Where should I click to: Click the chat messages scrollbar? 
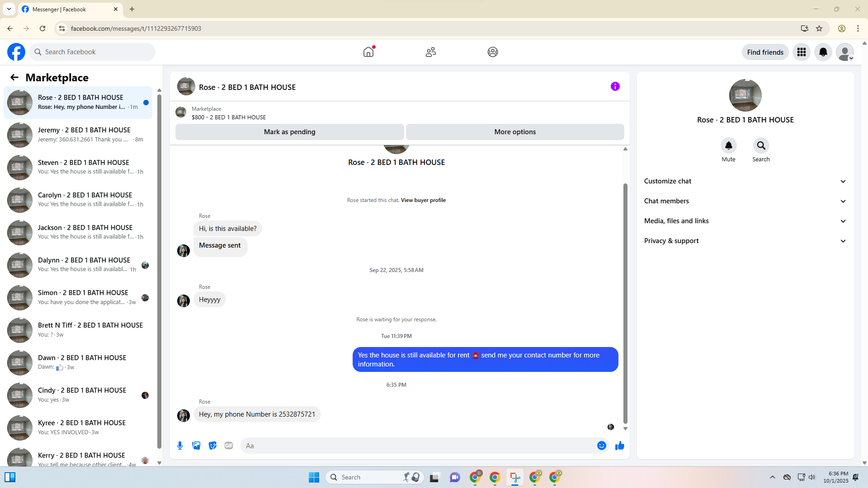[625, 303]
